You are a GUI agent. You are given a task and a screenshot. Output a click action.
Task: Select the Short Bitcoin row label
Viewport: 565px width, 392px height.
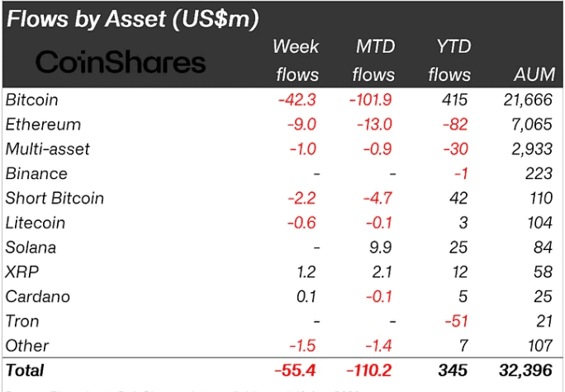click(x=55, y=198)
